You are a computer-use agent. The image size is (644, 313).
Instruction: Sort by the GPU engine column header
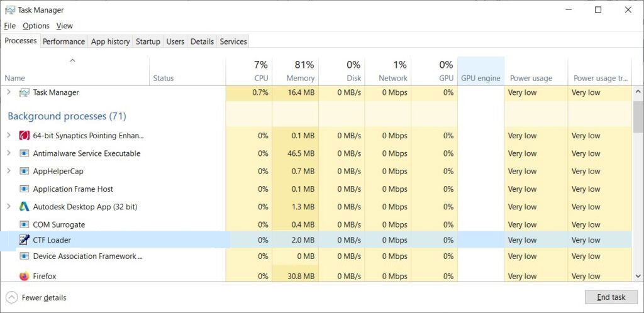[481, 72]
